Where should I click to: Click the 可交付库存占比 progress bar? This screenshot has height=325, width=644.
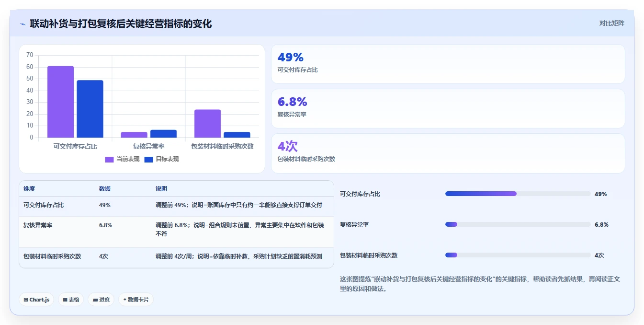(518, 194)
